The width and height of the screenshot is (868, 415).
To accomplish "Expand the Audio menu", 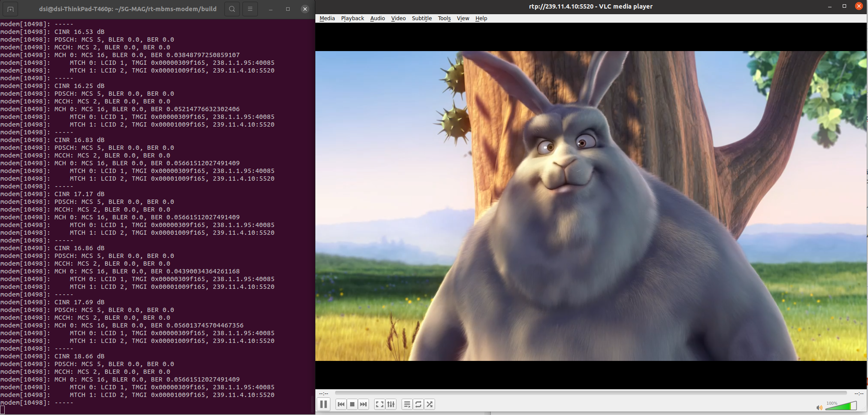I will click(x=378, y=18).
